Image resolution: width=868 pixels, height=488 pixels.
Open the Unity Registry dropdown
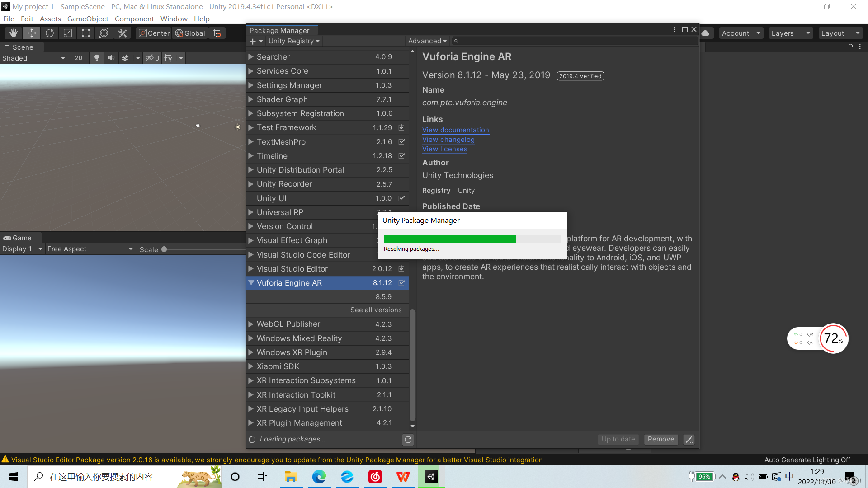pyautogui.click(x=294, y=41)
